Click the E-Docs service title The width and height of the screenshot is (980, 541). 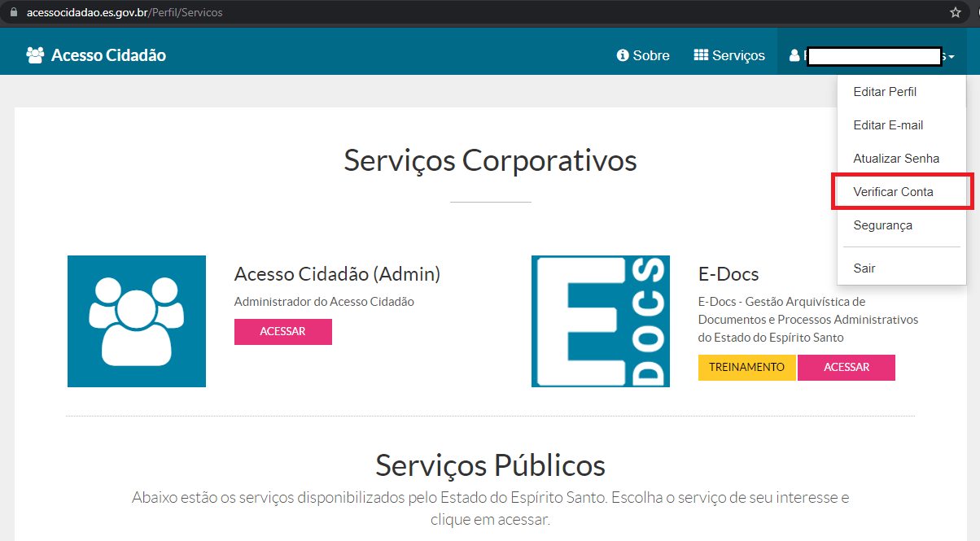point(728,274)
